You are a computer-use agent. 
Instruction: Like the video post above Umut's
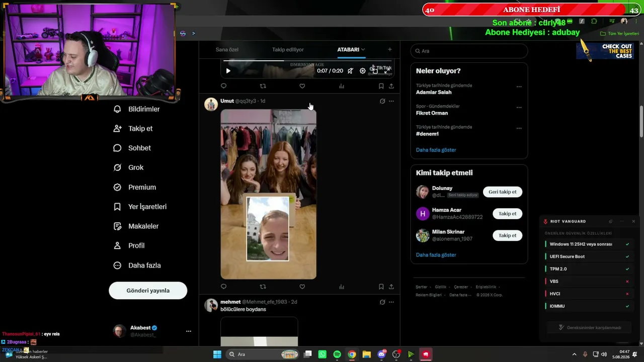coord(302,86)
